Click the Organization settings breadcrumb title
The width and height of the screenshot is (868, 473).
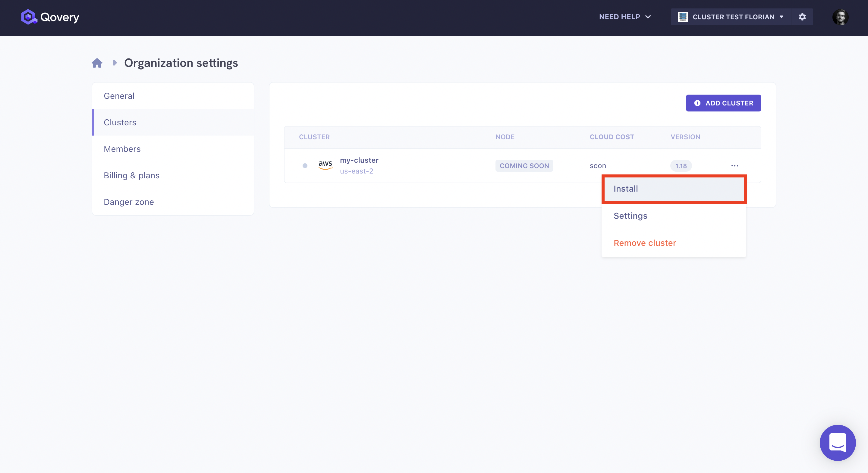pos(181,63)
